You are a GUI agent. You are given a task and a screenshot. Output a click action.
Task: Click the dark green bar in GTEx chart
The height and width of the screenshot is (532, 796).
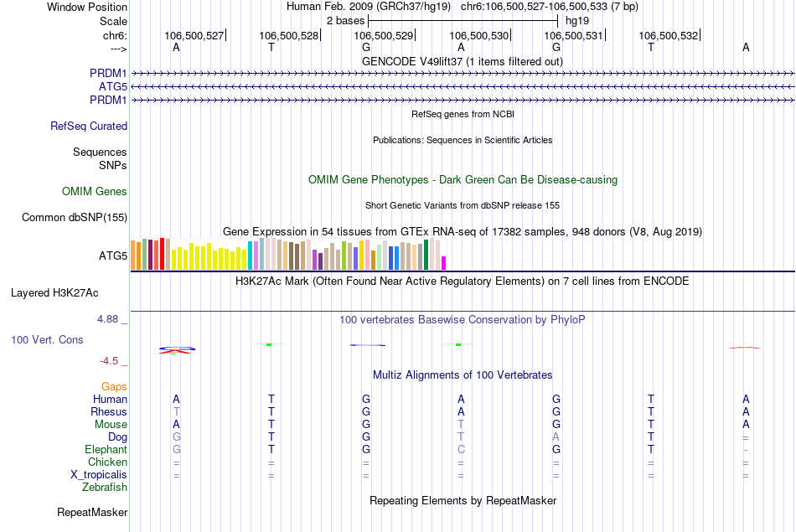426,255
